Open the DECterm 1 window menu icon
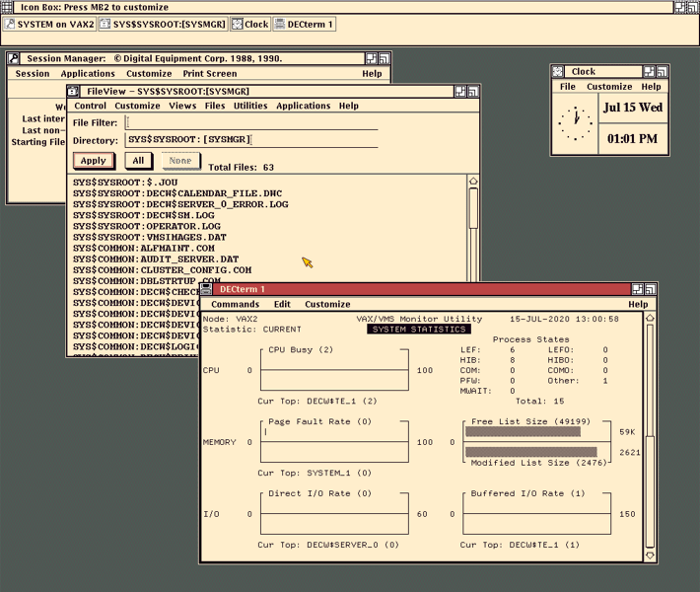 (206, 289)
